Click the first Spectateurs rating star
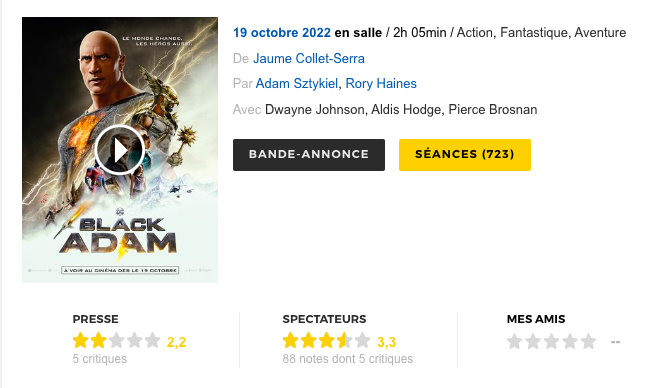This screenshot has width=668, height=388. point(291,340)
